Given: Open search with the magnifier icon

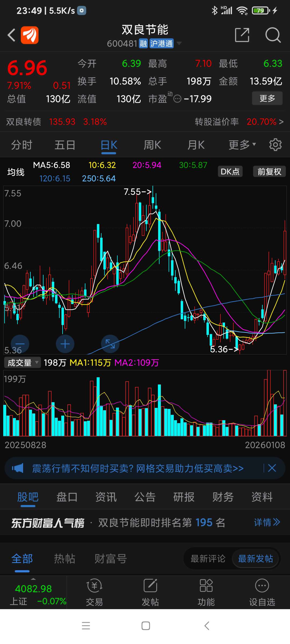Looking at the screenshot, I should pyautogui.click(x=273, y=35).
